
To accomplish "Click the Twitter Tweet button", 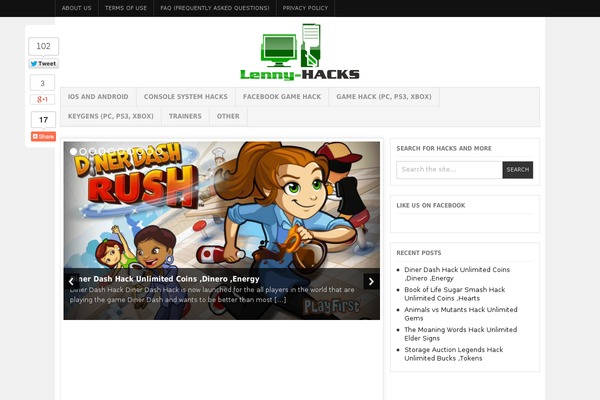I will click(x=43, y=64).
